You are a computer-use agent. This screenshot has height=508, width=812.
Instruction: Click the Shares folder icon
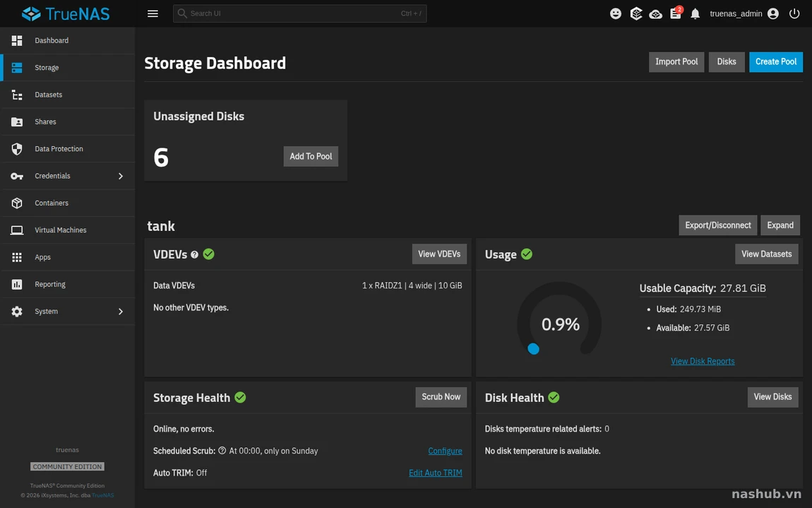pyautogui.click(x=17, y=122)
